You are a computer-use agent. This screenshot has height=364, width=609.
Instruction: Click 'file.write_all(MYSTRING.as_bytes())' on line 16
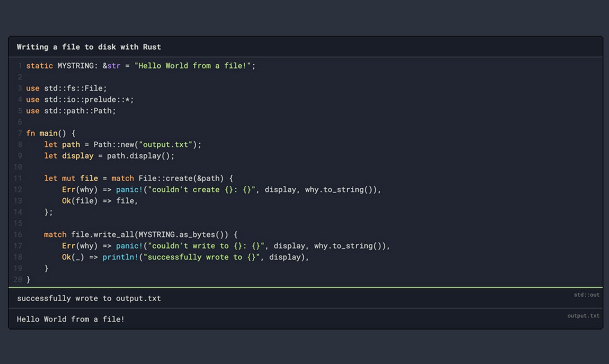click(150, 235)
